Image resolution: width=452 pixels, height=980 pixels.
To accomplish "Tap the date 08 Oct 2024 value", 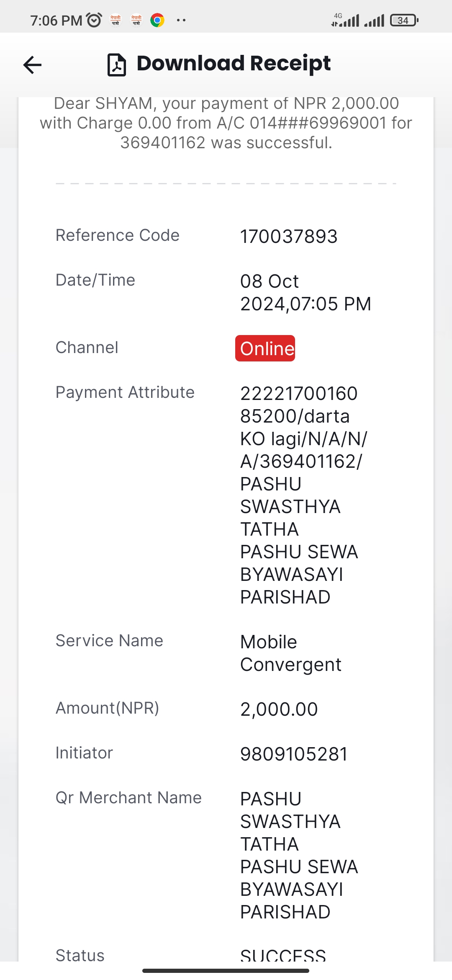I will point(306,292).
